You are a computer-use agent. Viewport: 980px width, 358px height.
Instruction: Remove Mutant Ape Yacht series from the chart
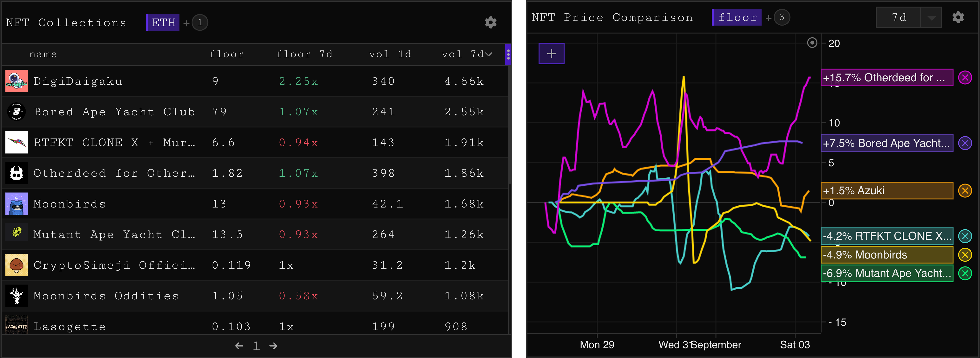point(965,273)
